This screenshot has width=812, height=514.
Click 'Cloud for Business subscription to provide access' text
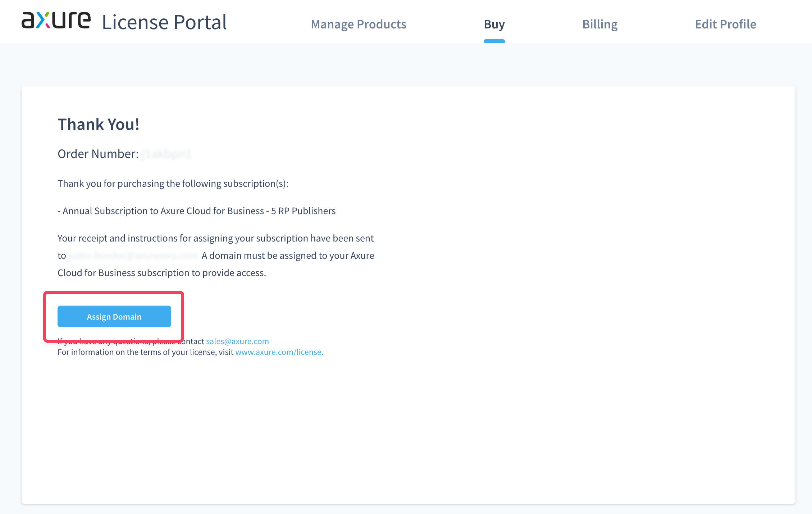point(162,273)
